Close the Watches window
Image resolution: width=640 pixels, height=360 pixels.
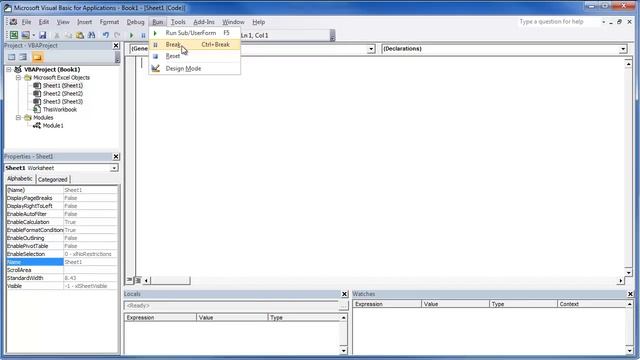630,294
